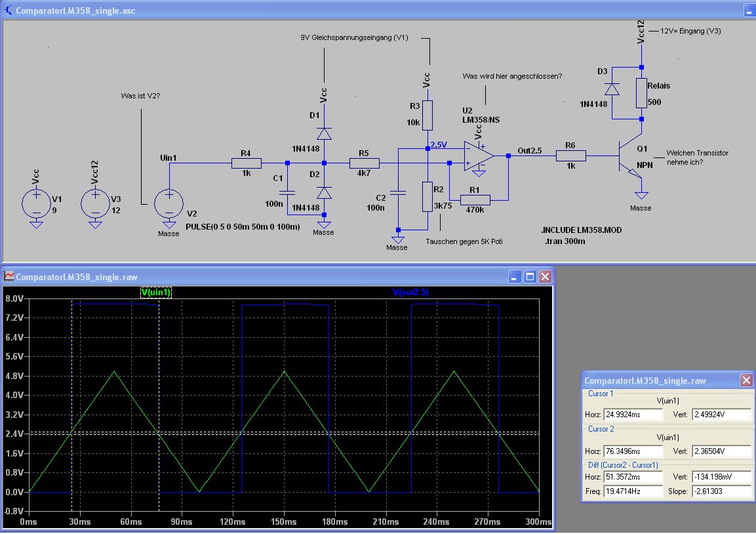Click the V2 pulse voltage source symbol
The width and height of the screenshot is (756, 534).
pos(169,203)
